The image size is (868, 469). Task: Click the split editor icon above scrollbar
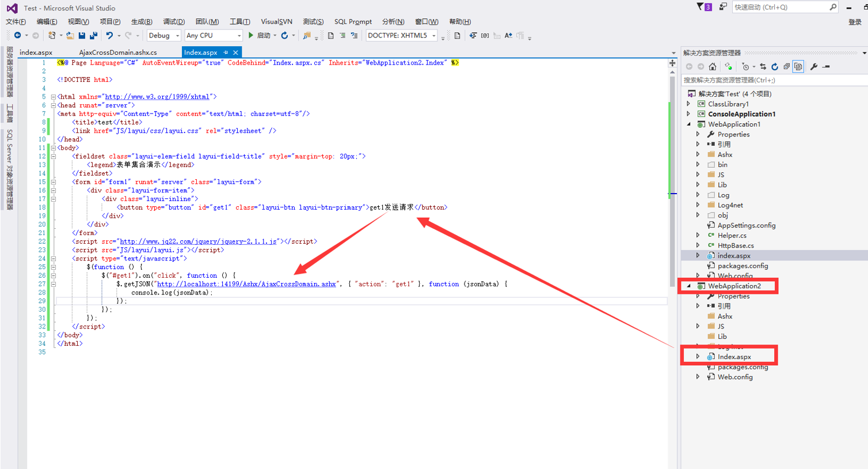tap(672, 63)
